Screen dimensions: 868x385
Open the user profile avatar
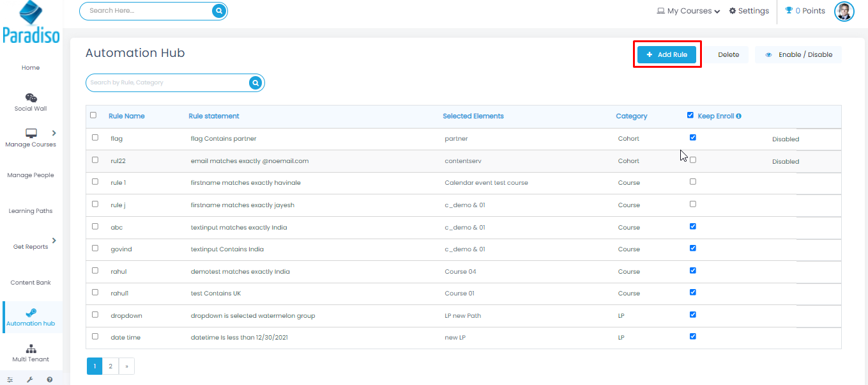844,11
